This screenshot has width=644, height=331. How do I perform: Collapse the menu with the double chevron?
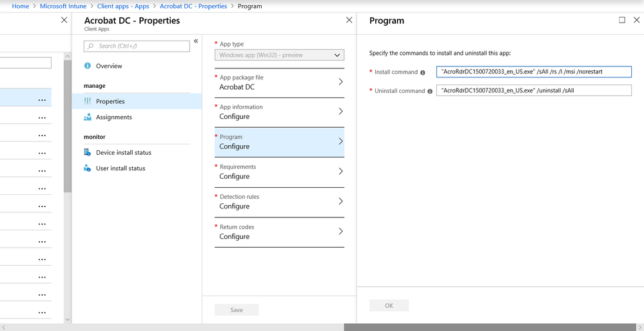click(x=196, y=41)
